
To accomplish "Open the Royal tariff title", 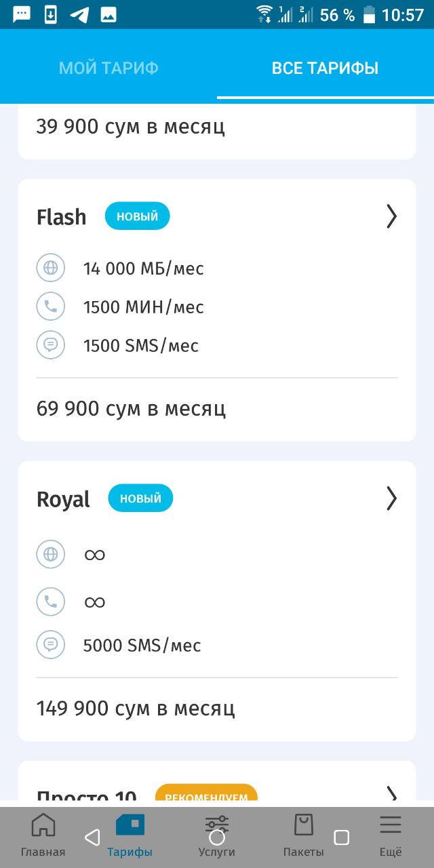I will click(63, 499).
